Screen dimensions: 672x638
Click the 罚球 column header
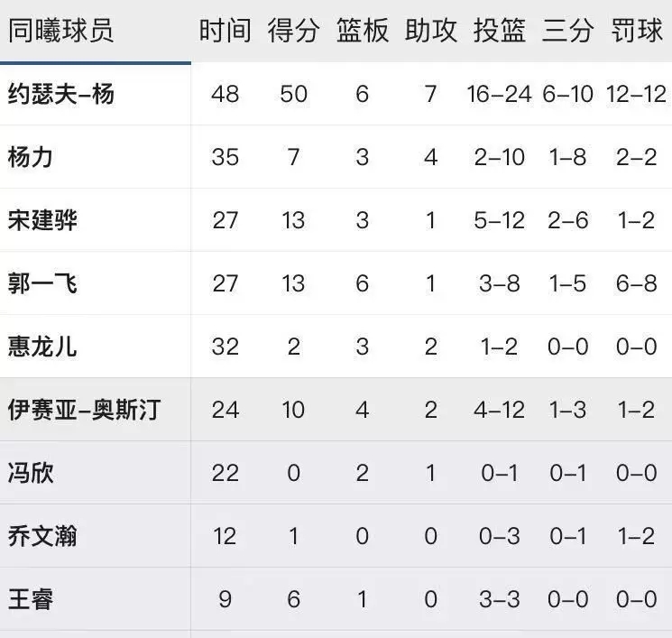[637, 31]
